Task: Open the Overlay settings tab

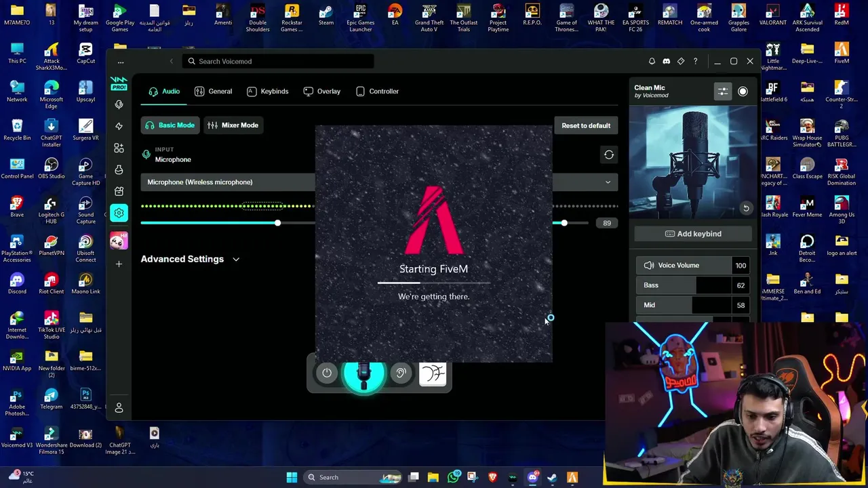Action: point(321,91)
